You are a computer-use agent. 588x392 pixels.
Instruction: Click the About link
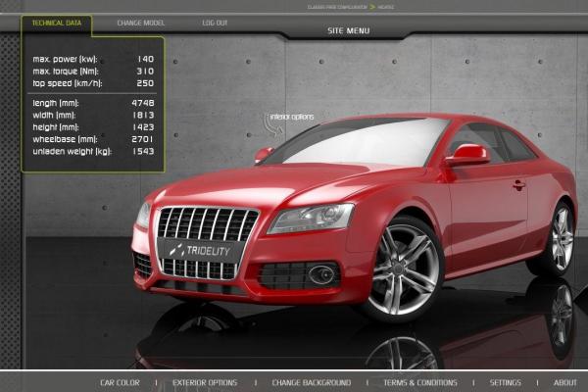tap(565, 382)
